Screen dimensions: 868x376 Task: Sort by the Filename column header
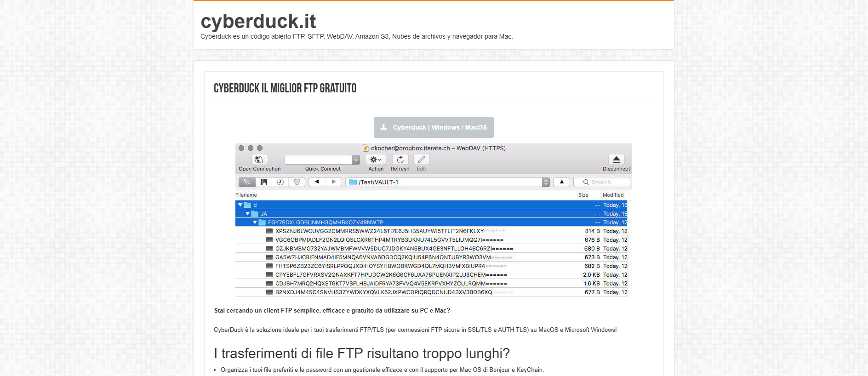(246, 195)
